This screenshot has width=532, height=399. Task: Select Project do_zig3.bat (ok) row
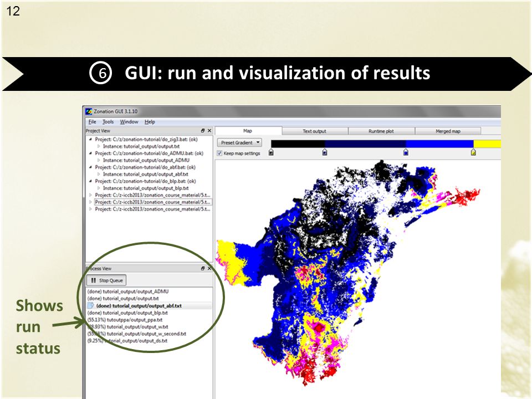coord(146,140)
